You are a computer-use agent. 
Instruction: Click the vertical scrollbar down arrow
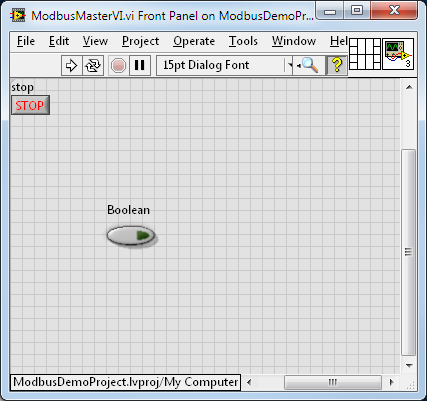[x=409, y=366]
